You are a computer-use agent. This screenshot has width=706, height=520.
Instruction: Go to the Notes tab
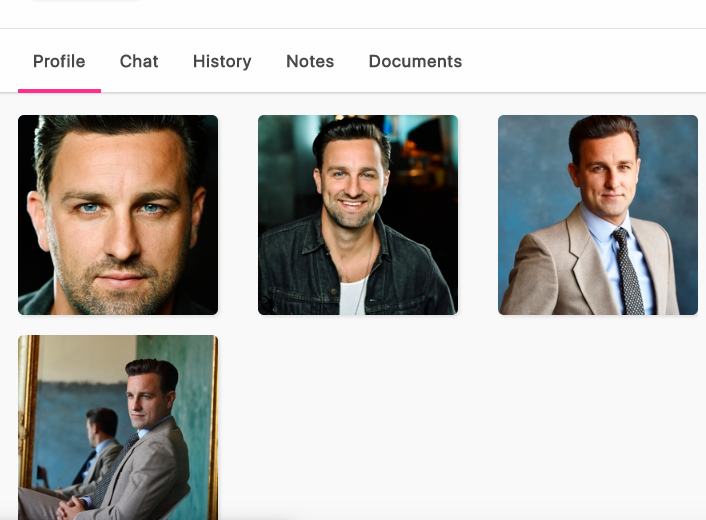310,61
